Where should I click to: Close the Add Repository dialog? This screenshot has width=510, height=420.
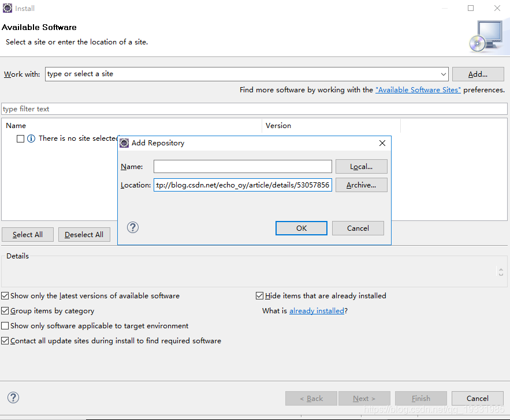tap(382, 143)
